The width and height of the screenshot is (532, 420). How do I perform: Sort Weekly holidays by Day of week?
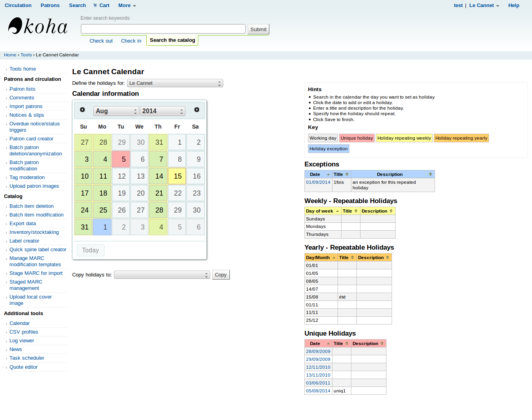(322, 211)
